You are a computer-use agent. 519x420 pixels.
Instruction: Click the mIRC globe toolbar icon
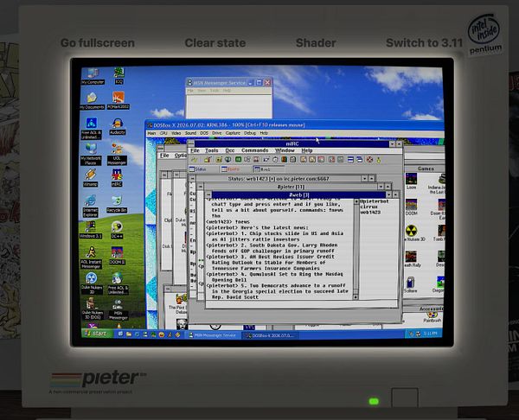tap(227, 160)
